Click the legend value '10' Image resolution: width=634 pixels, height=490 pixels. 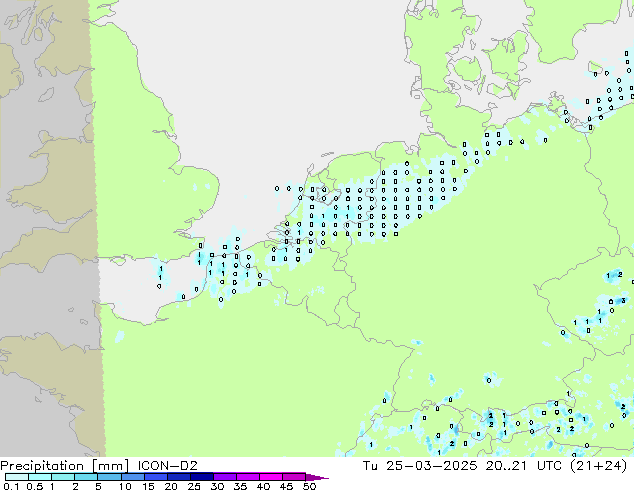pyautogui.click(x=125, y=486)
